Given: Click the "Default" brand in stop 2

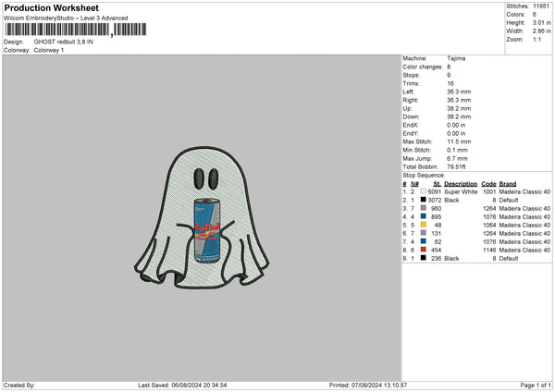Looking at the screenshot, I should click(509, 201).
